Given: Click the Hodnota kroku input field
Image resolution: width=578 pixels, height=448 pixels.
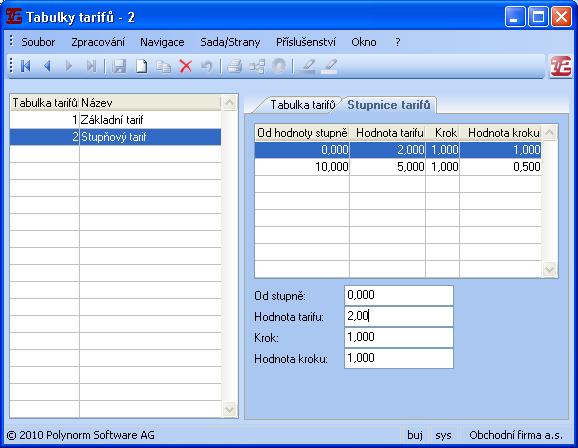Looking at the screenshot, I should [398, 358].
